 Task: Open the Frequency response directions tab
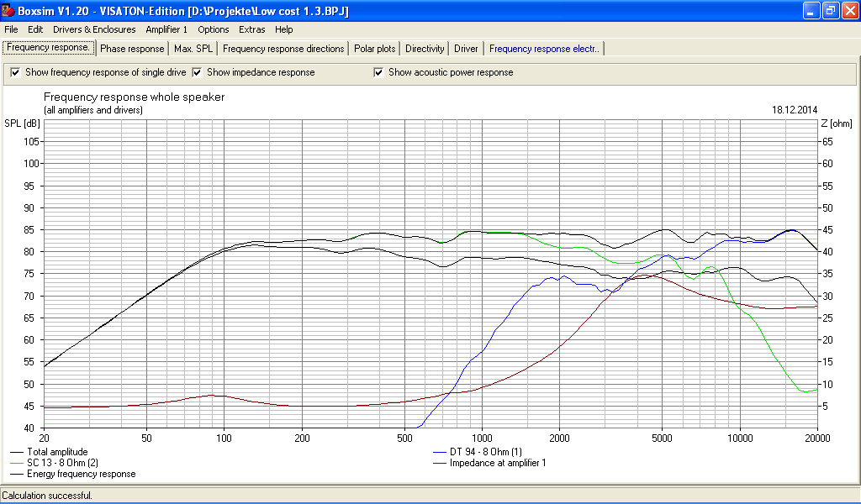click(x=283, y=49)
